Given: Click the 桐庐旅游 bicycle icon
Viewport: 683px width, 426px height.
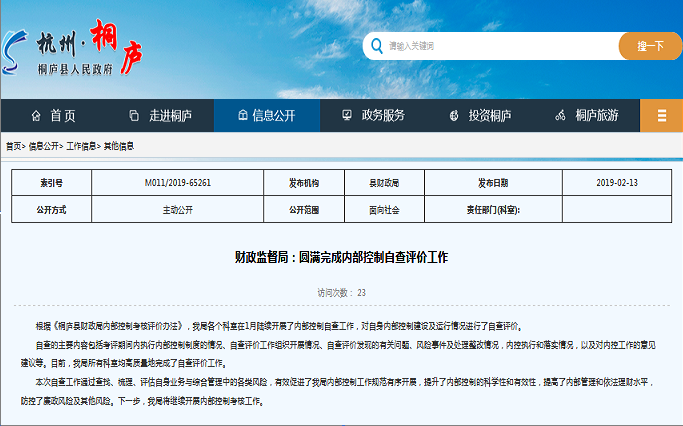Looking at the screenshot, I should point(560,115).
